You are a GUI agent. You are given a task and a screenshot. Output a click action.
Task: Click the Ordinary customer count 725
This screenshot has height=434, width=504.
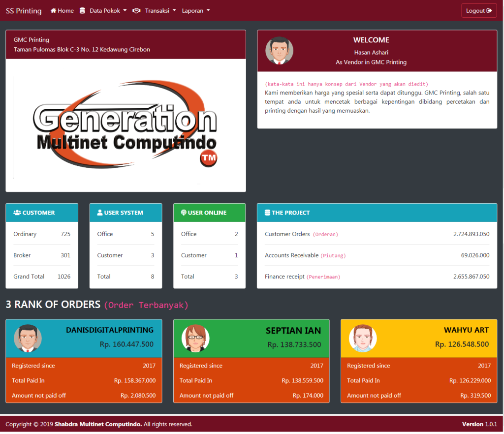pyautogui.click(x=65, y=234)
